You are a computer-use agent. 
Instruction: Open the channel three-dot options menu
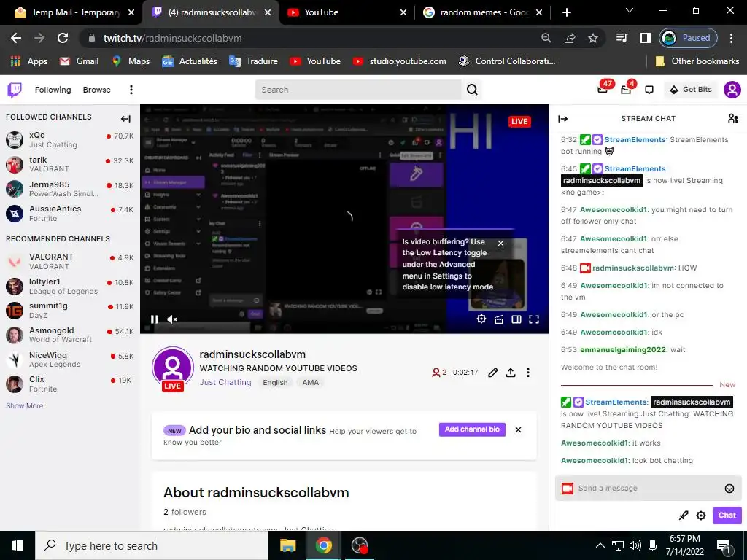(528, 373)
